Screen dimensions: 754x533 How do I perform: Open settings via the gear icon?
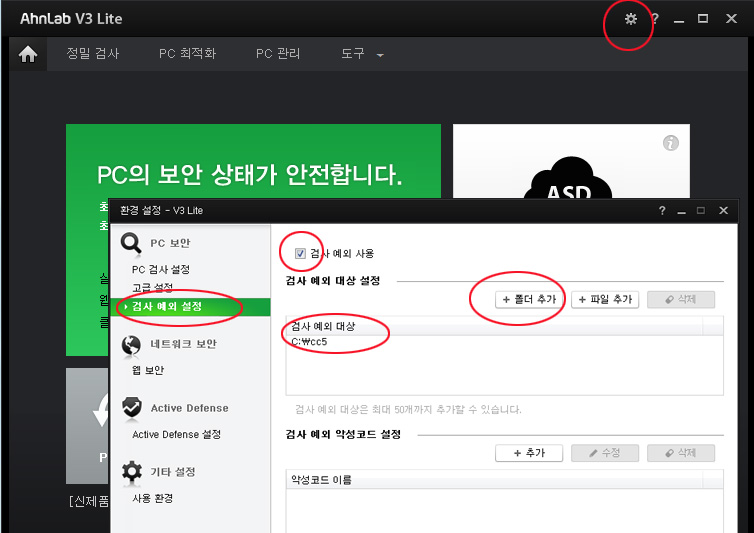pos(630,19)
